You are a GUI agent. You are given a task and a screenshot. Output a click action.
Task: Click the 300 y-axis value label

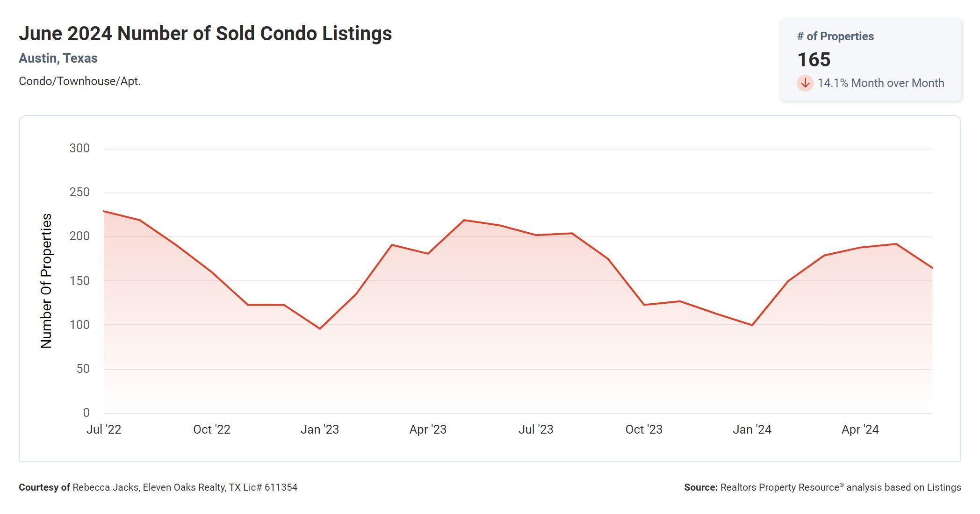(x=79, y=149)
